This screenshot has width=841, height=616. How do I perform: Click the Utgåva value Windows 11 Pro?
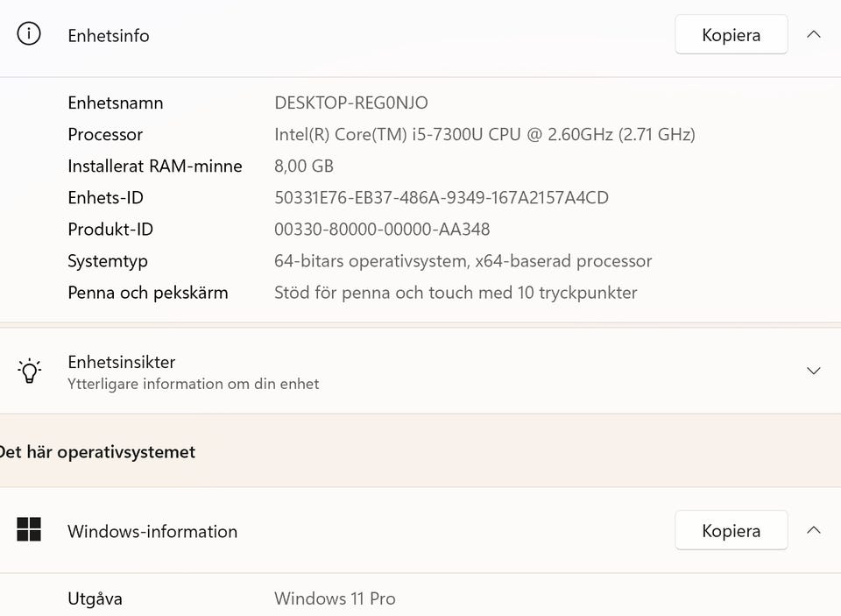(x=335, y=598)
